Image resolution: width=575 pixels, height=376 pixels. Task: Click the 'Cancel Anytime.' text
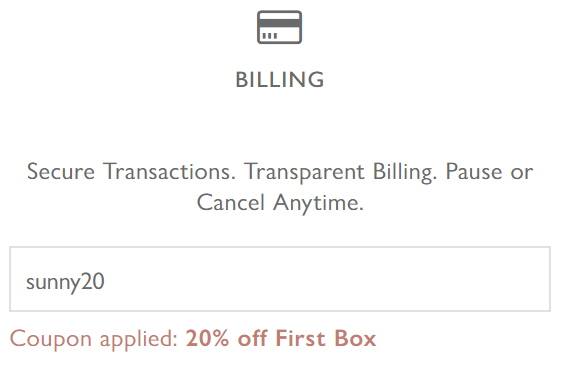(x=280, y=202)
